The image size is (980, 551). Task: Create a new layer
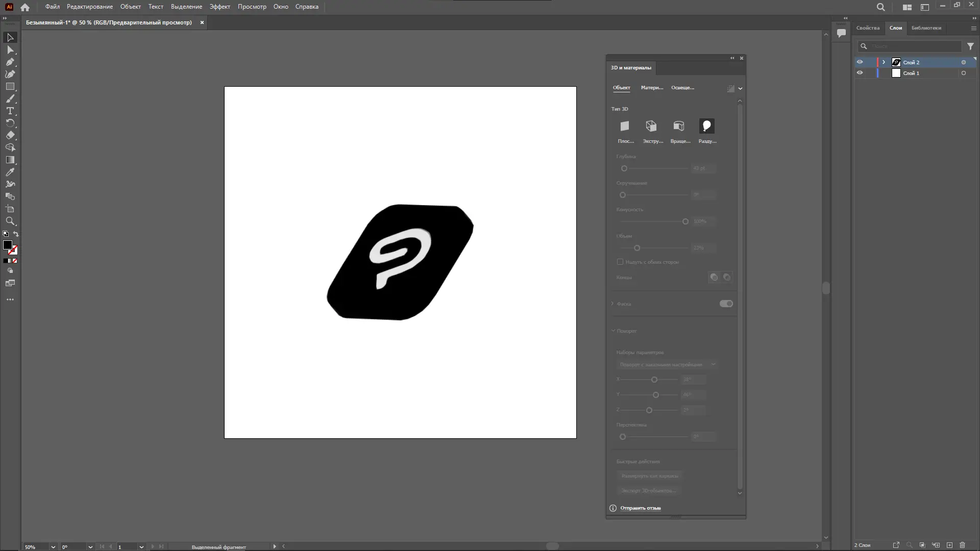tap(949, 545)
